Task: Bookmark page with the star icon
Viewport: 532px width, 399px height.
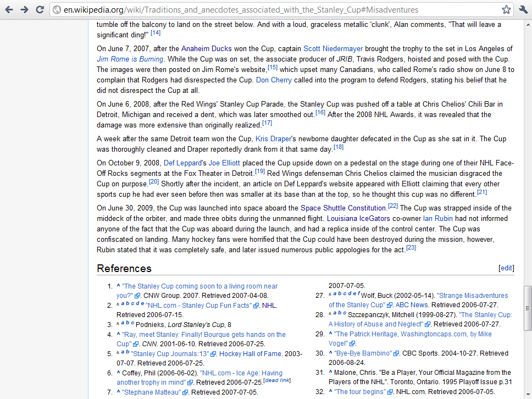Action: tap(506, 9)
